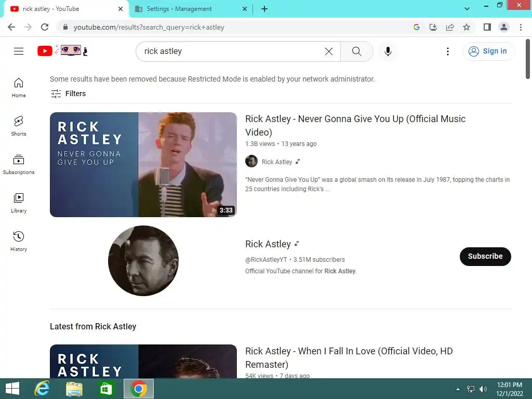Click the Latest from Rick Astley heading
The height and width of the screenshot is (399, 532).
tap(93, 326)
